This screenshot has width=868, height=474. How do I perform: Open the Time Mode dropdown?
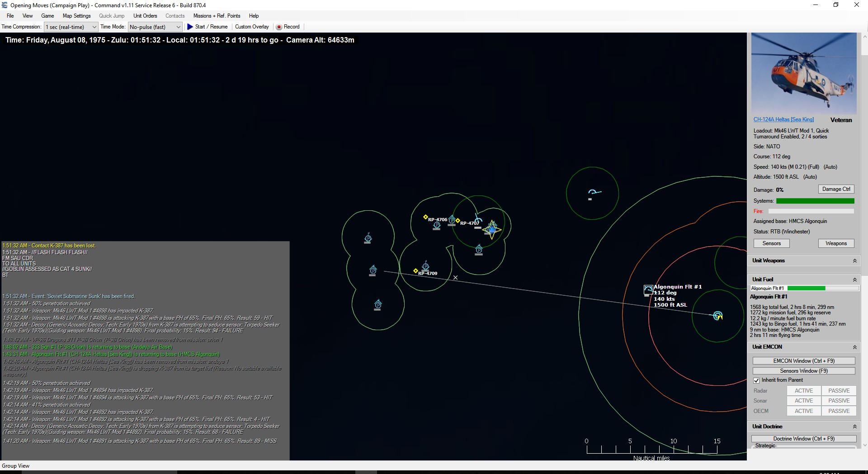click(155, 27)
